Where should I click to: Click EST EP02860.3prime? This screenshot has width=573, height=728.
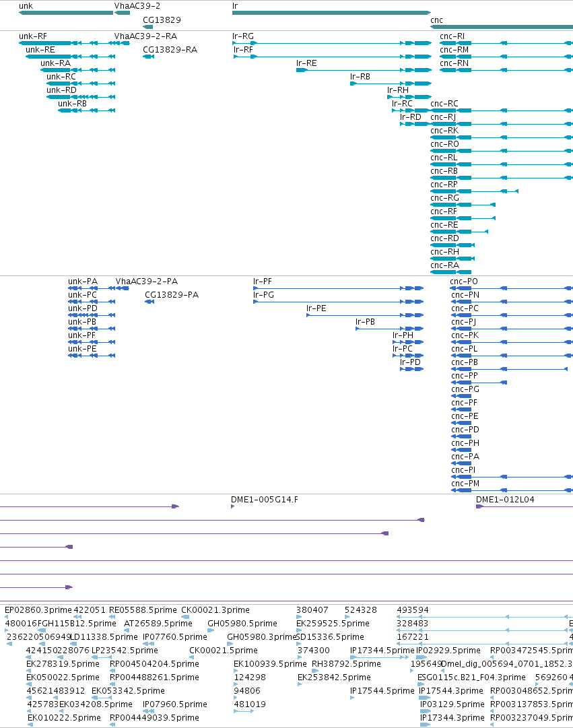38,610
